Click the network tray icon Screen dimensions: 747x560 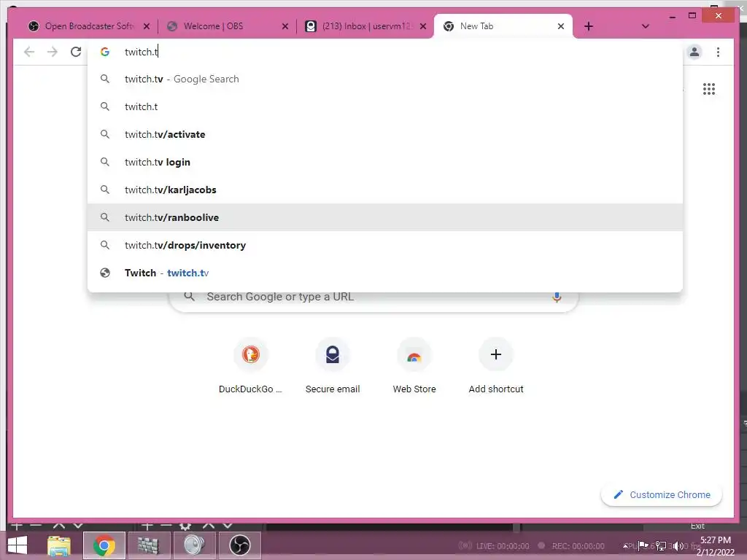click(661, 545)
